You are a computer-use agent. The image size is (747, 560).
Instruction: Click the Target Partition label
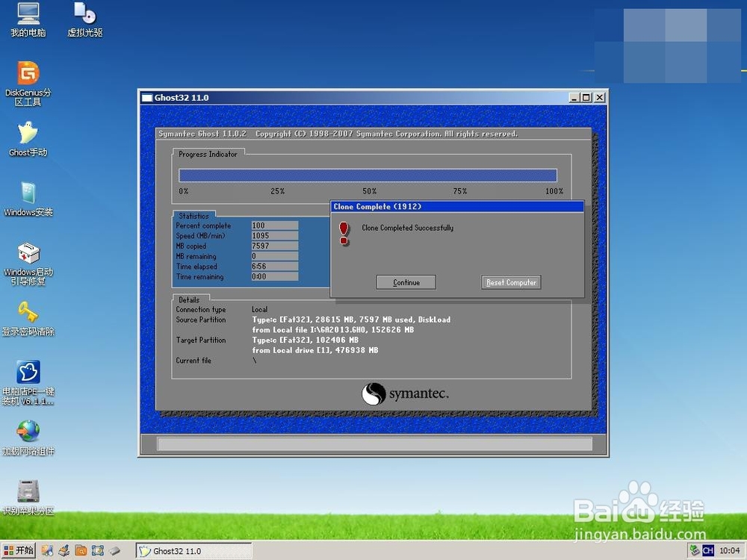point(200,340)
